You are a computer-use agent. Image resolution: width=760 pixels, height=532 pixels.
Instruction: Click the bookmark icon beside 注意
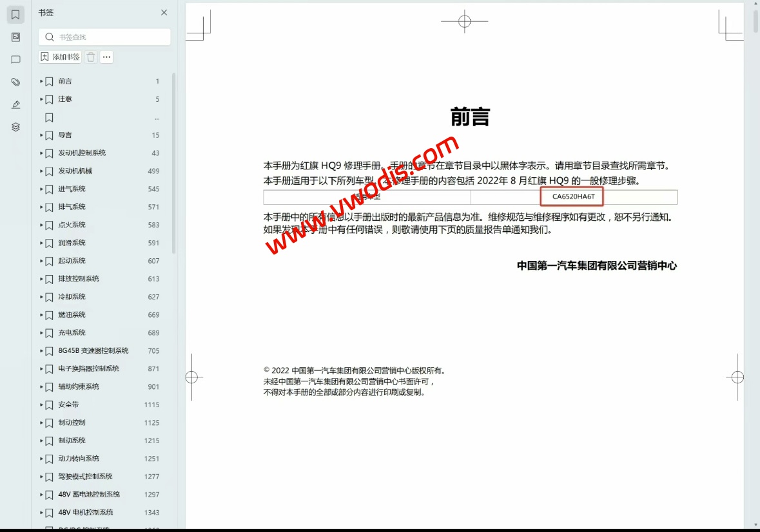49,99
